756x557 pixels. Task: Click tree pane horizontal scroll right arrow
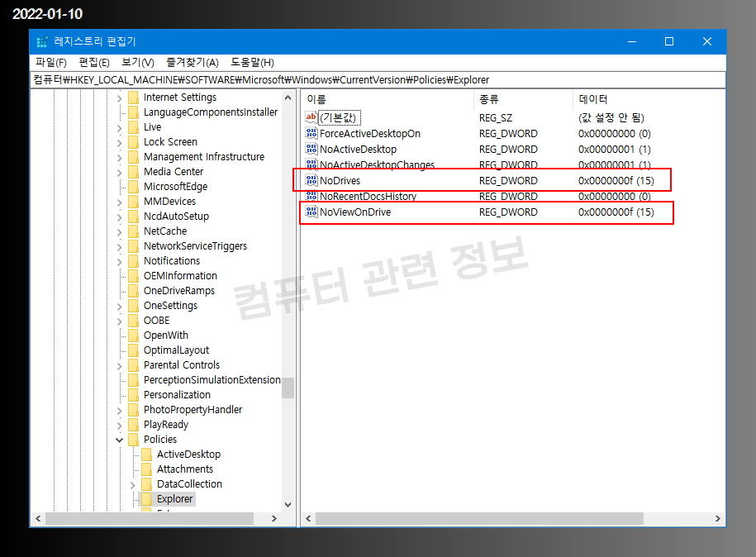click(x=273, y=519)
